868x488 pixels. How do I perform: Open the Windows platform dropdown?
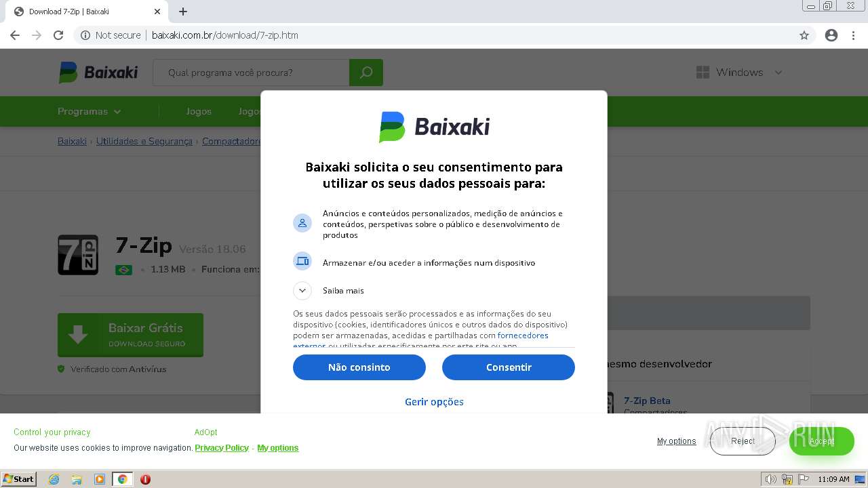click(778, 73)
